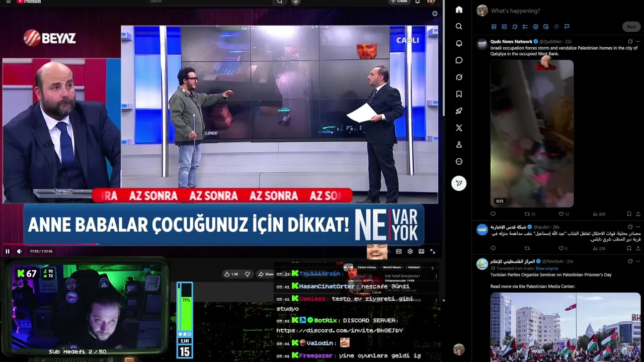The width and height of the screenshot is (644, 362).
Task: Mute the YouTube video volume
Action: point(19,251)
